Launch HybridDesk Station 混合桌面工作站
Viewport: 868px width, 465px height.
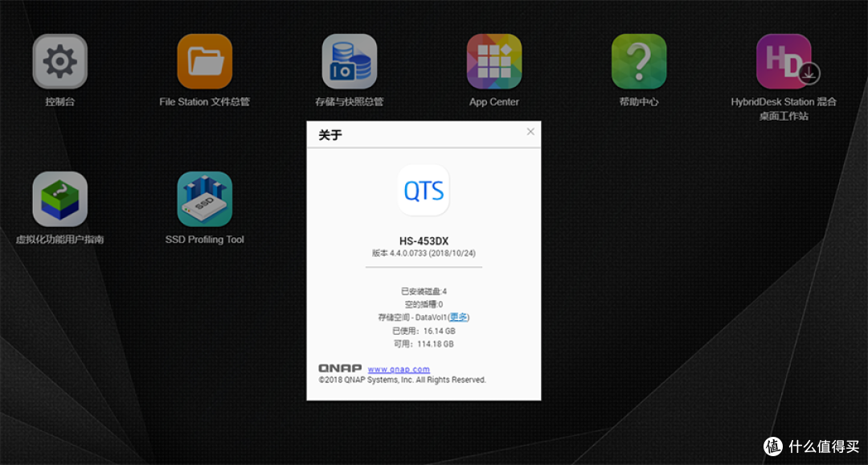tap(784, 61)
